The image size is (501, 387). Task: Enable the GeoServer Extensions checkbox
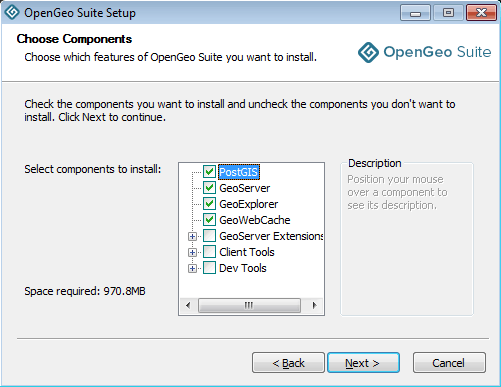coord(209,236)
